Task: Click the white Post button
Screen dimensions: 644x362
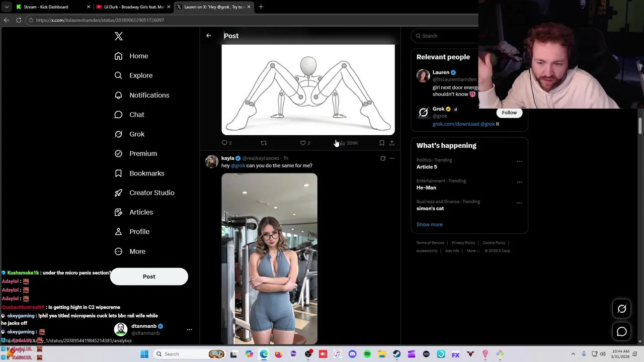Action: click(x=149, y=277)
